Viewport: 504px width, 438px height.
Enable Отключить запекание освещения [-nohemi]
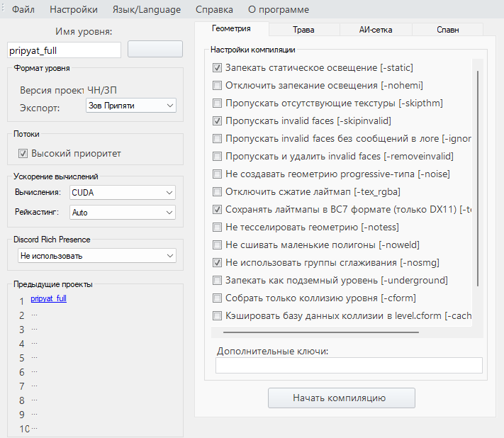pyautogui.click(x=218, y=86)
